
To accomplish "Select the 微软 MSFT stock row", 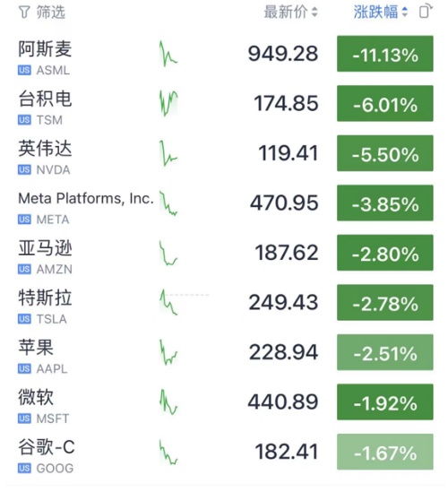I will (x=224, y=402).
